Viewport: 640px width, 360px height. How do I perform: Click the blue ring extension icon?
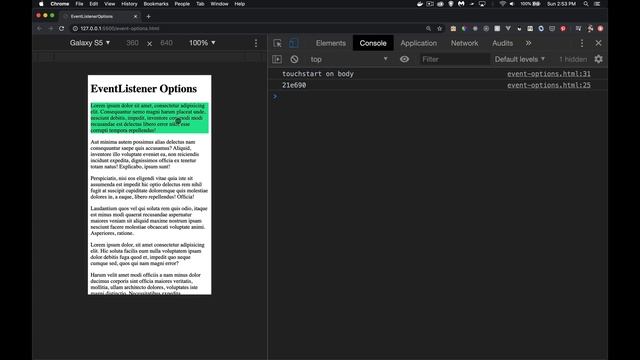point(541,29)
